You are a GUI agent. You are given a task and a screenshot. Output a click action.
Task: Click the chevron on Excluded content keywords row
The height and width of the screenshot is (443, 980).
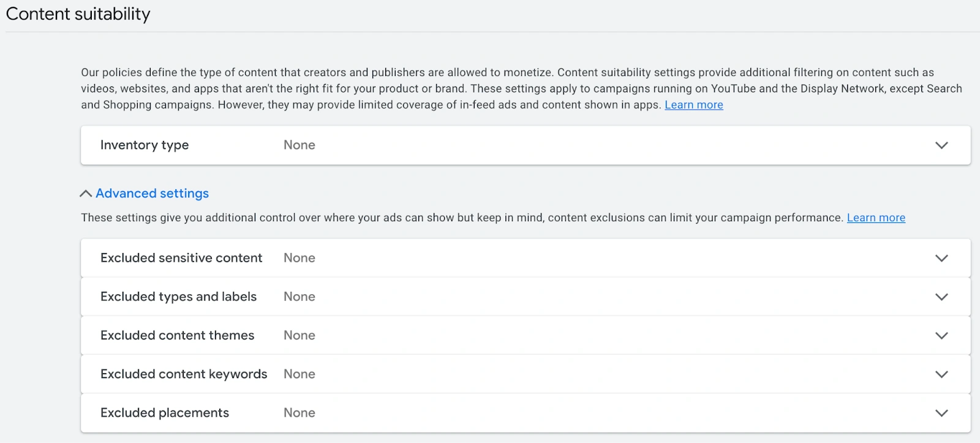coord(941,374)
